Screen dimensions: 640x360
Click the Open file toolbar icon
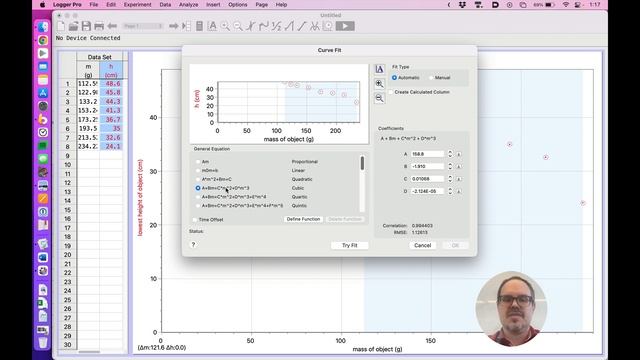coord(73,26)
